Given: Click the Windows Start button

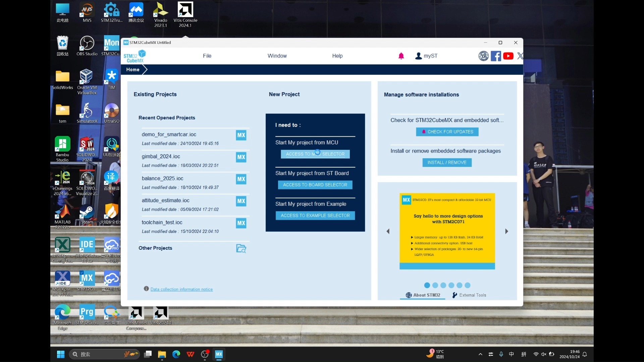Looking at the screenshot, I should 61,354.
